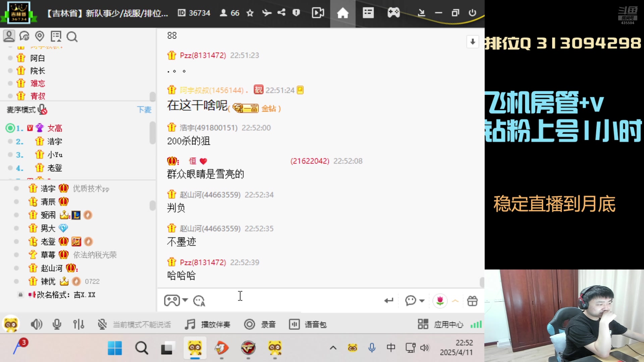Image resolution: width=644 pixels, height=362 pixels.
Task: Select 女高 first in mic queue
Action: 54,128
